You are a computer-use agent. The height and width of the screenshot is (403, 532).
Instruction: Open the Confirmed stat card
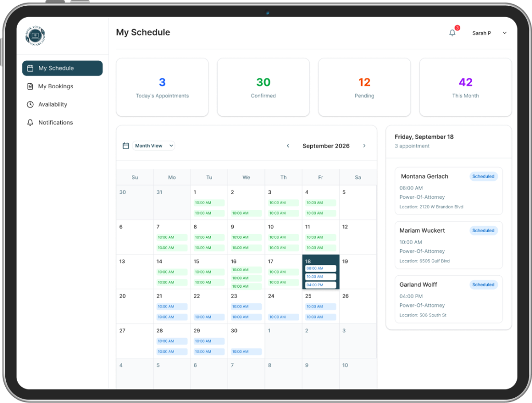tap(263, 87)
